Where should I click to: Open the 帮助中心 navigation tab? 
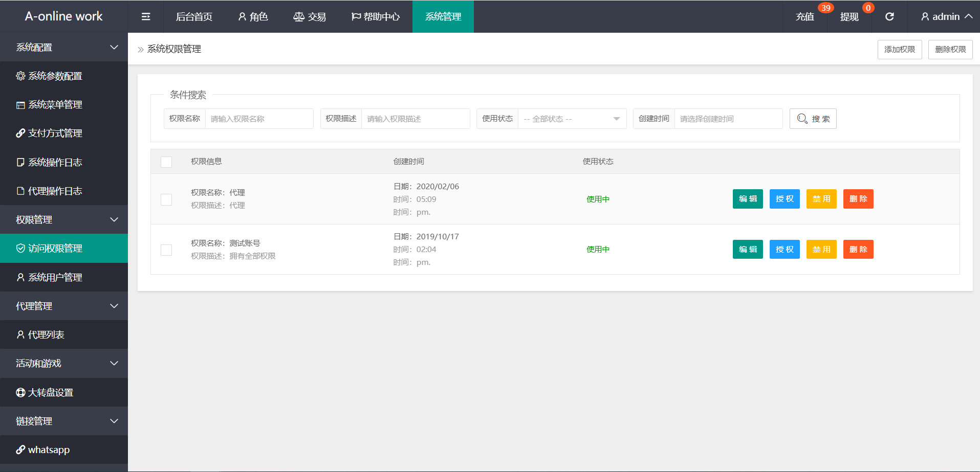[376, 17]
